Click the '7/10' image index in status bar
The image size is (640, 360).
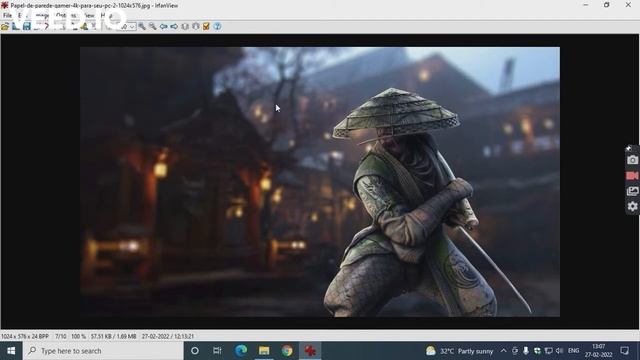(x=60, y=337)
